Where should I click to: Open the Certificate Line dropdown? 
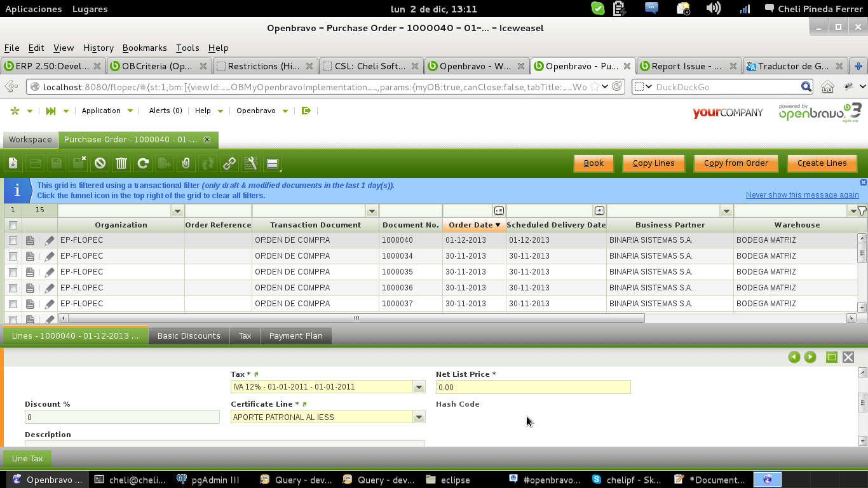pos(419,417)
